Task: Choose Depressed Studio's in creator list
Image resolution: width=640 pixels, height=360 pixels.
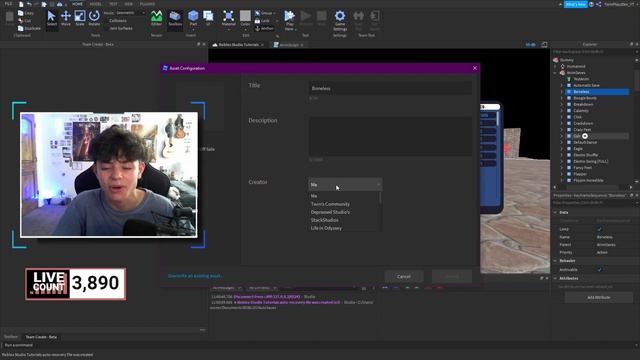Action: pos(330,212)
